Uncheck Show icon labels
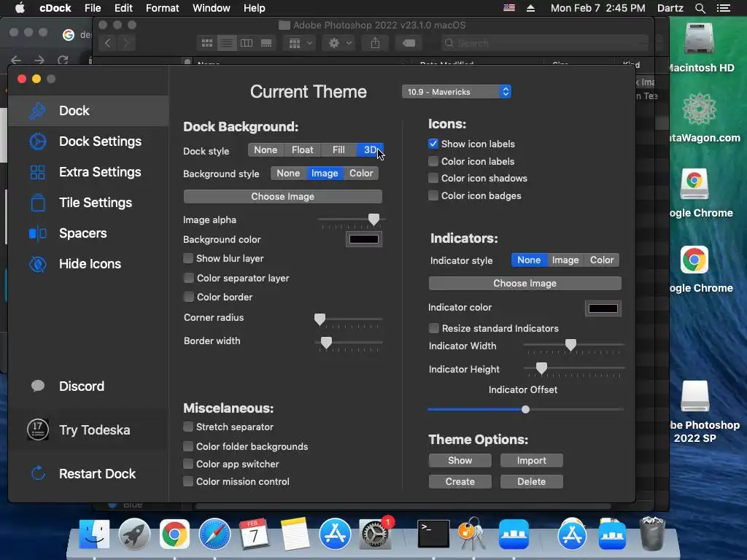Viewport: 747px width, 560px height. pos(433,144)
